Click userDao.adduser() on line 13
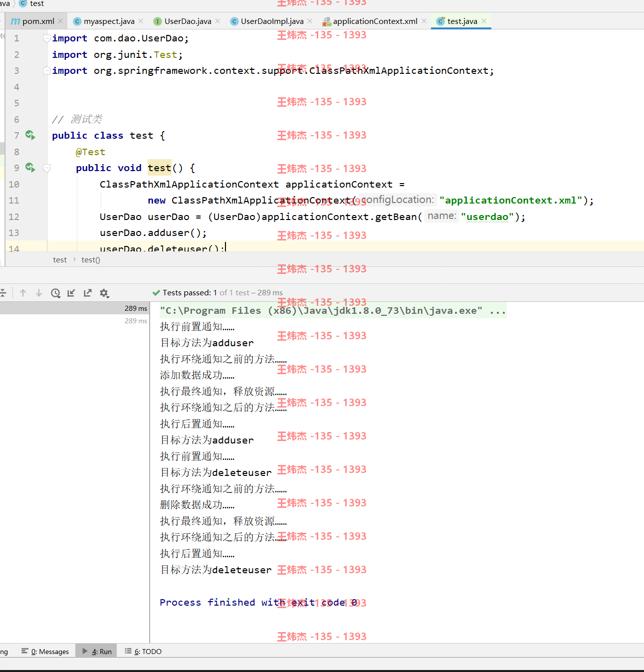This screenshot has width=644, height=672. [153, 233]
